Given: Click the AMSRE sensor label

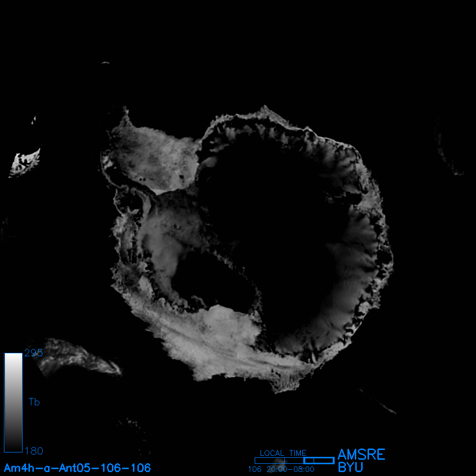Looking at the screenshot, I should coord(361,454).
